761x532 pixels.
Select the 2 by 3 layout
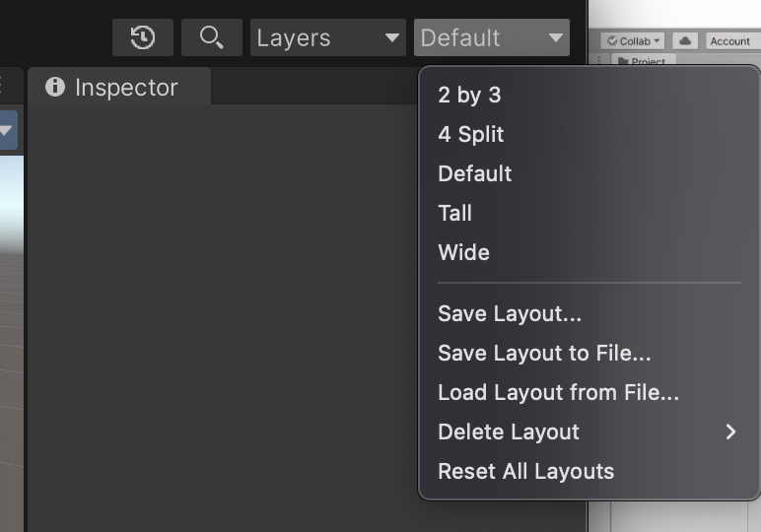point(589,95)
